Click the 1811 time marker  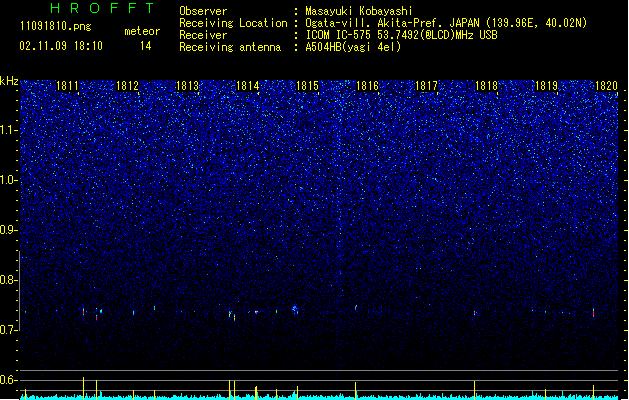pos(67,85)
